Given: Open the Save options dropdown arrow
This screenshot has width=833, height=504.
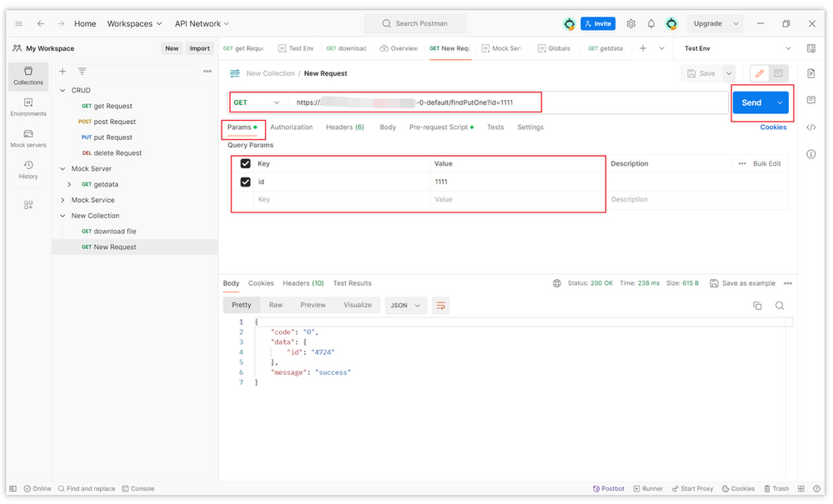Looking at the screenshot, I should coord(729,73).
